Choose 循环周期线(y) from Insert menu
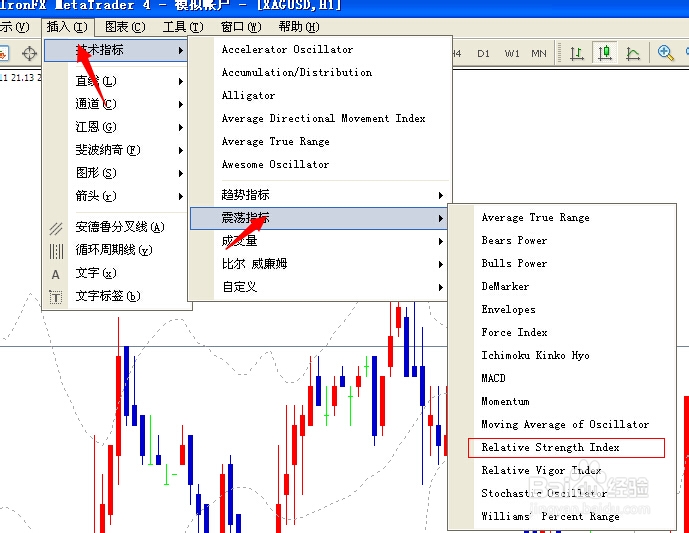The width and height of the screenshot is (689, 533). (x=116, y=250)
